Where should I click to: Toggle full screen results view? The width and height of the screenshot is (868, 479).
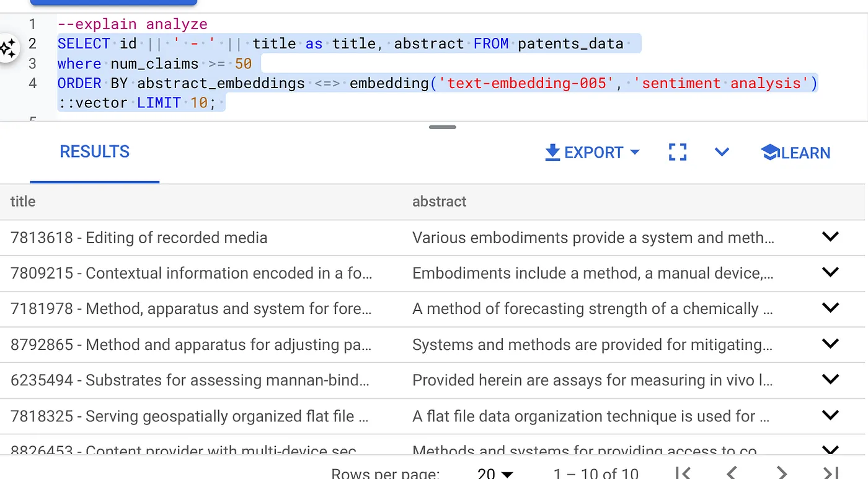(x=678, y=152)
